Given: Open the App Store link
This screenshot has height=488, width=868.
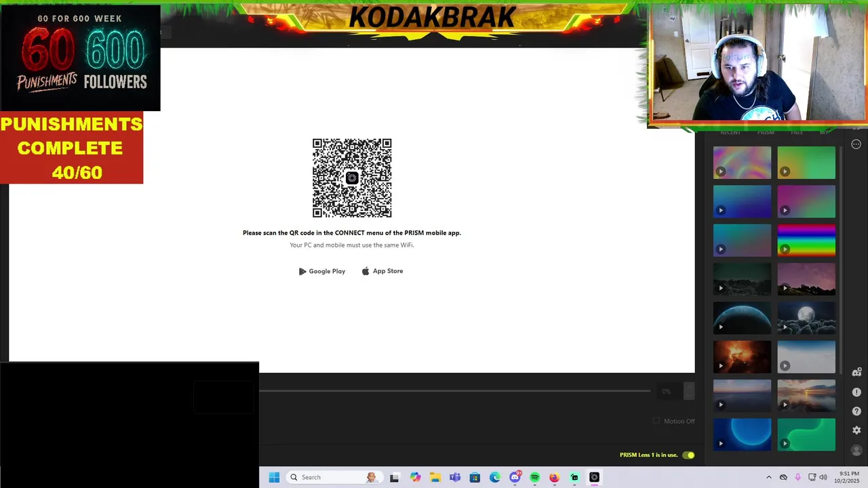Looking at the screenshot, I should 382,271.
